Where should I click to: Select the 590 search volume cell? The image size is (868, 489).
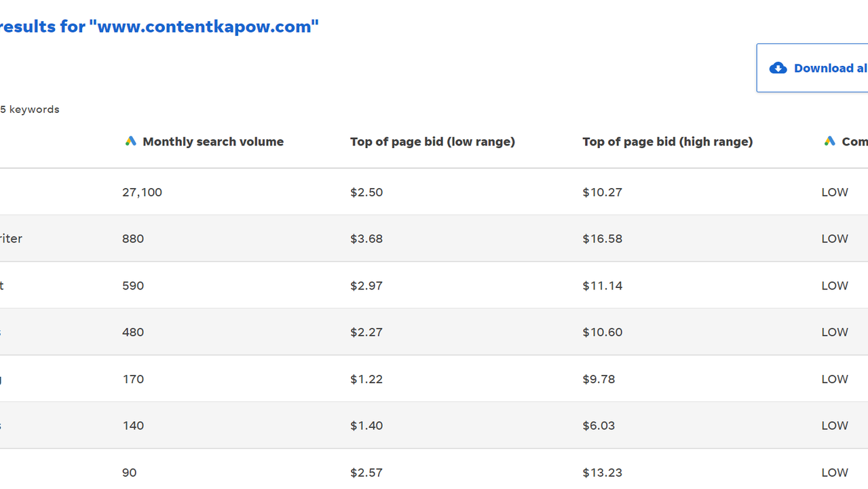click(133, 285)
